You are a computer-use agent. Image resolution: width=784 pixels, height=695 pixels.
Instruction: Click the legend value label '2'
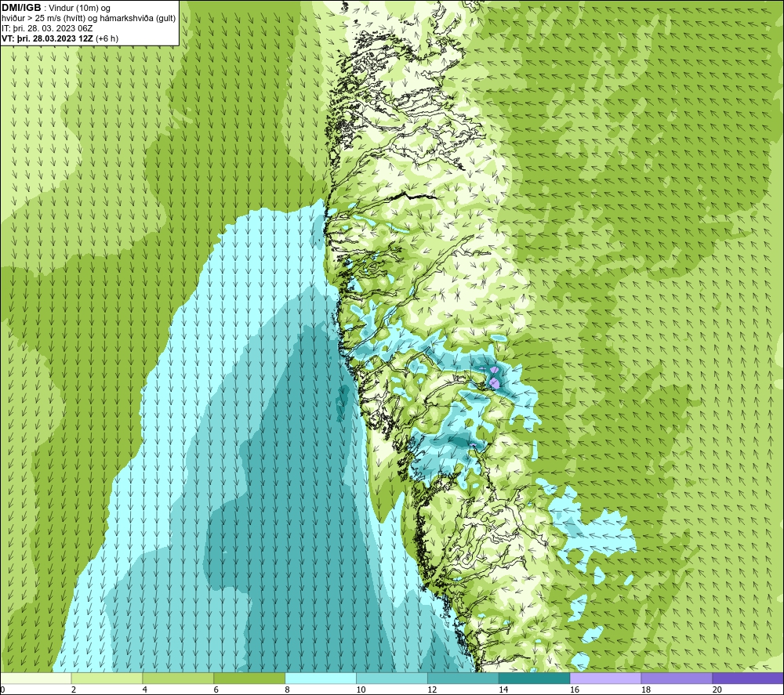(74, 690)
